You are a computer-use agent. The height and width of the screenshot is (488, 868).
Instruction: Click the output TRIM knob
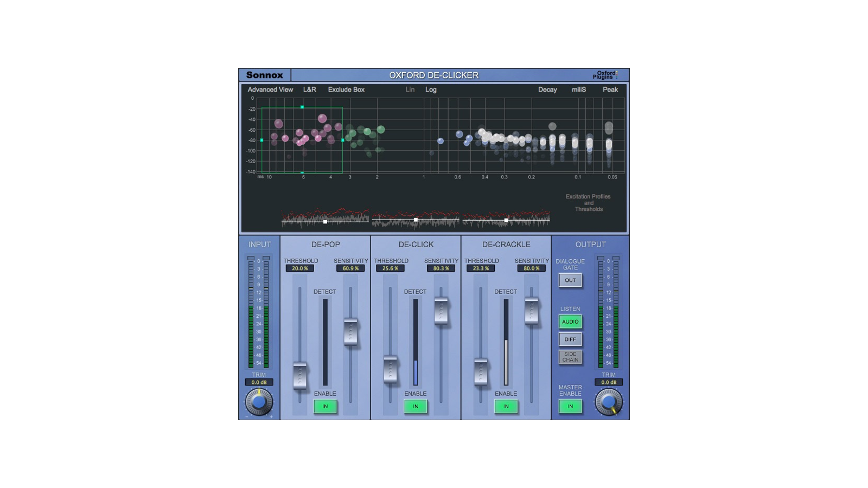click(609, 402)
